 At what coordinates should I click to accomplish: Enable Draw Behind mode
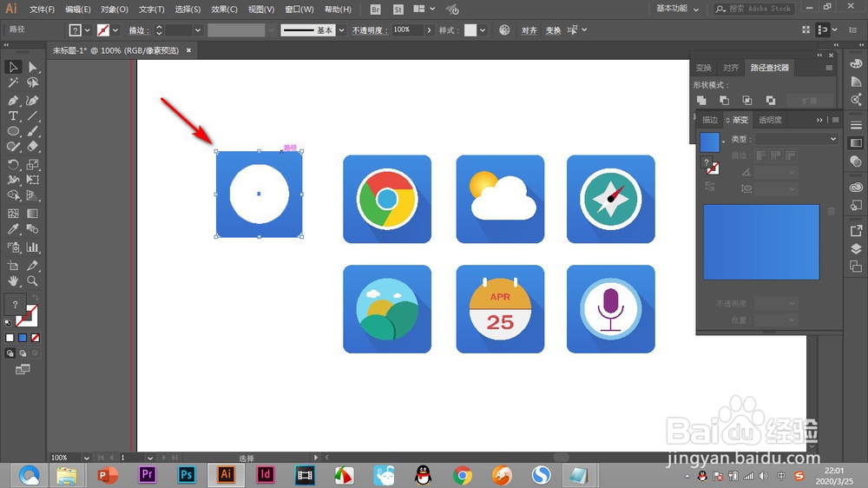(x=23, y=353)
